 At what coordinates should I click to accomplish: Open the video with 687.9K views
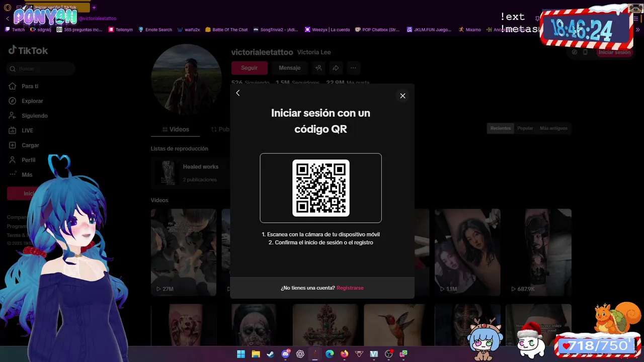538,252
